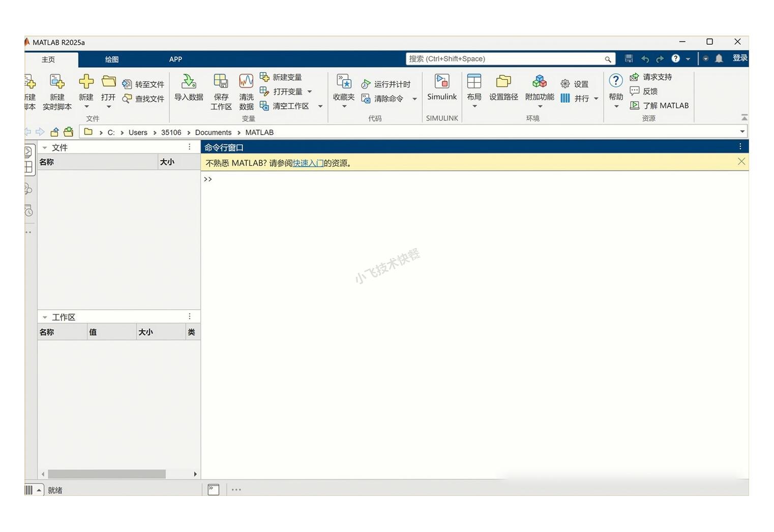Switch to the APP tab
This screenshot has width=774, height=532.
pyautogui.click(x=175, y=59)
